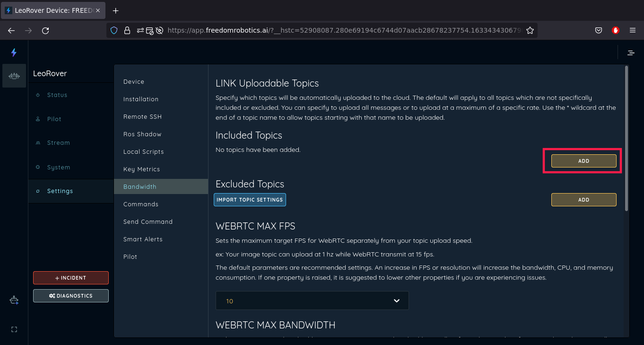644x345 pixels.
Task: Click the + Incident button
Action: pos(71,278)
